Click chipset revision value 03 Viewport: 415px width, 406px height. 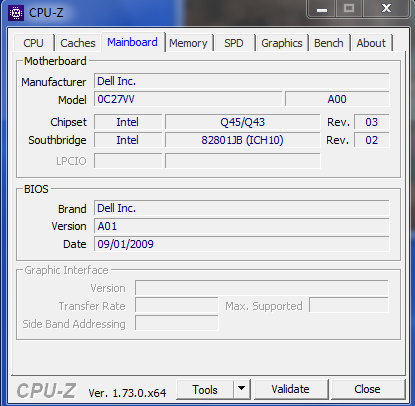point(372,122)
